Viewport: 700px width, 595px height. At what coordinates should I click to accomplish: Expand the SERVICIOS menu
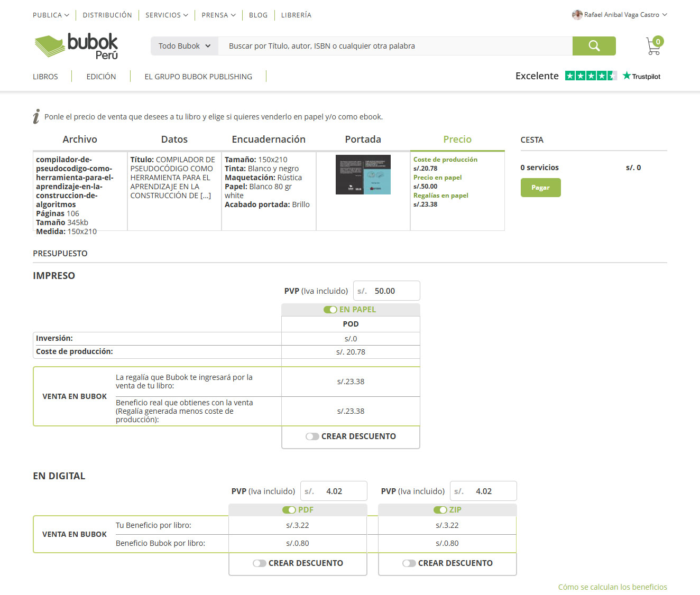tap(167, 15)
